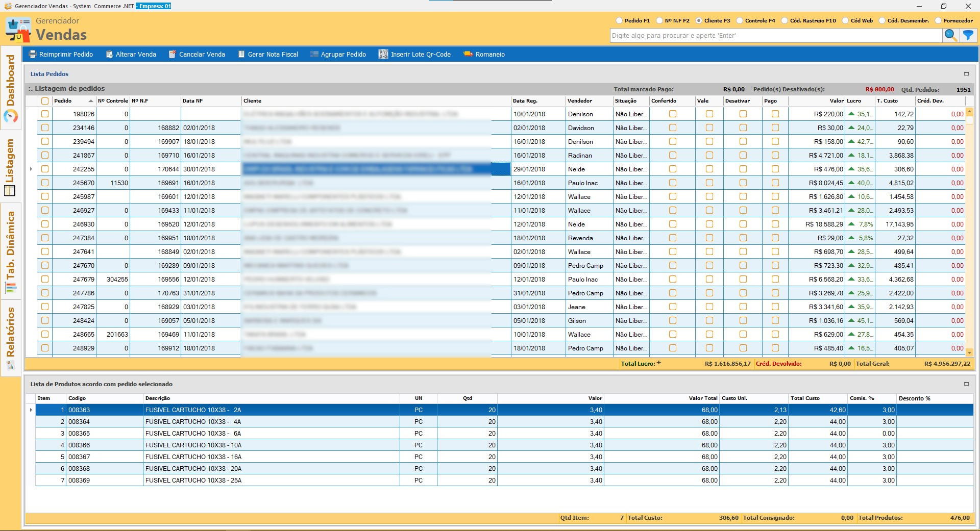Click the Cancelar Venda icon

pos(173,55)
